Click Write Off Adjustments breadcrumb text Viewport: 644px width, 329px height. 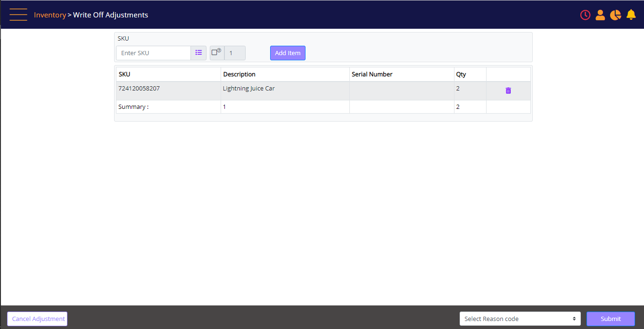[110, 15]
